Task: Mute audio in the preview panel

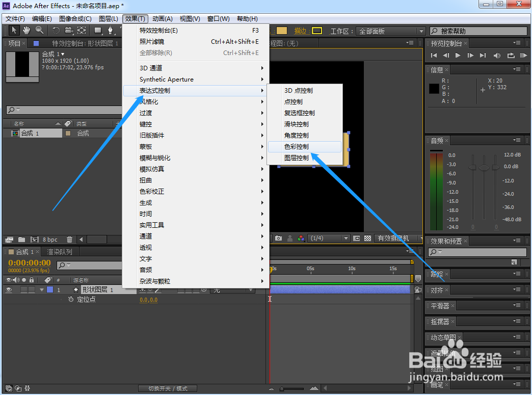Action: (x=497, y=56)
